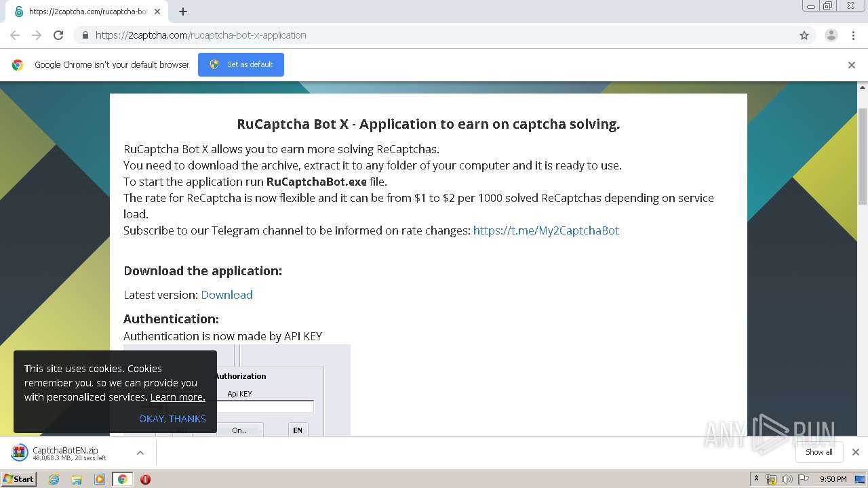
Task: Accept cookies with OKAY, THANKS
Action: [x=172, y=419]
